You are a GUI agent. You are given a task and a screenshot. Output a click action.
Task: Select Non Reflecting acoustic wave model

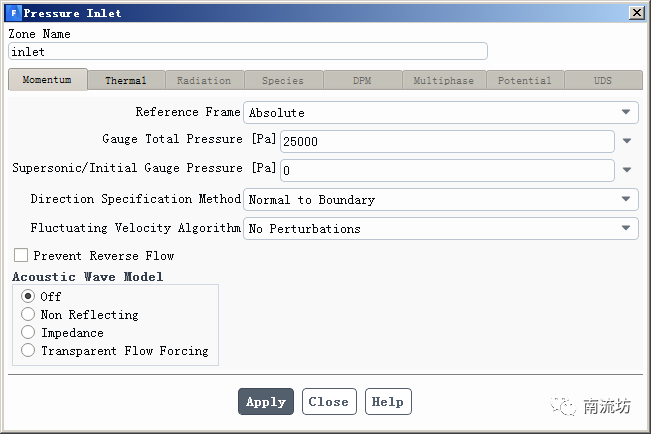(28, 315)
